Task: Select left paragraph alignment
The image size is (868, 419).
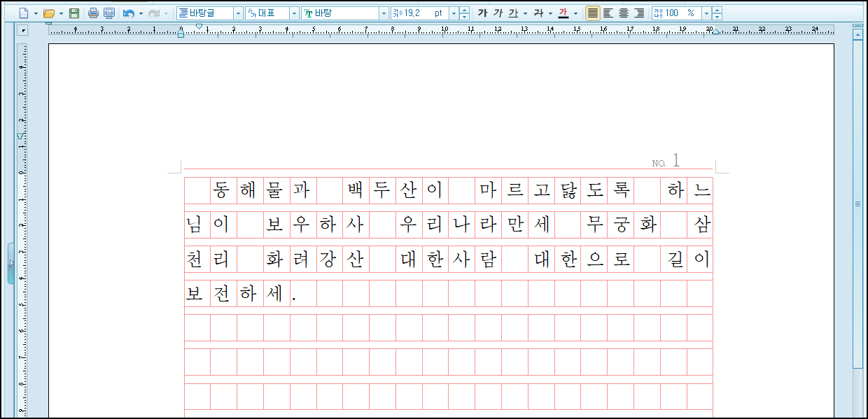Action: pyautogui.click(x=608, y=13)
